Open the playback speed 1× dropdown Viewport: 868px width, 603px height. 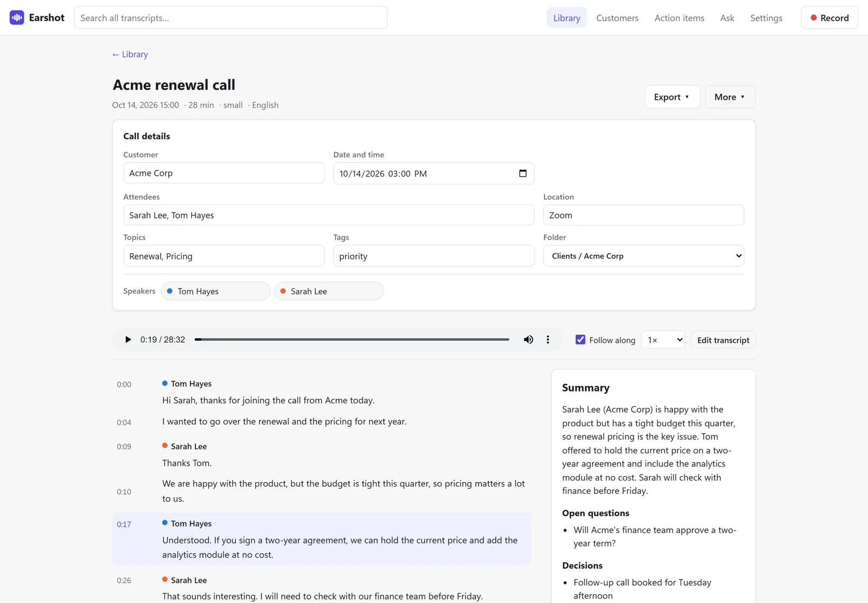pyautogui.click(x=663, y=340)
